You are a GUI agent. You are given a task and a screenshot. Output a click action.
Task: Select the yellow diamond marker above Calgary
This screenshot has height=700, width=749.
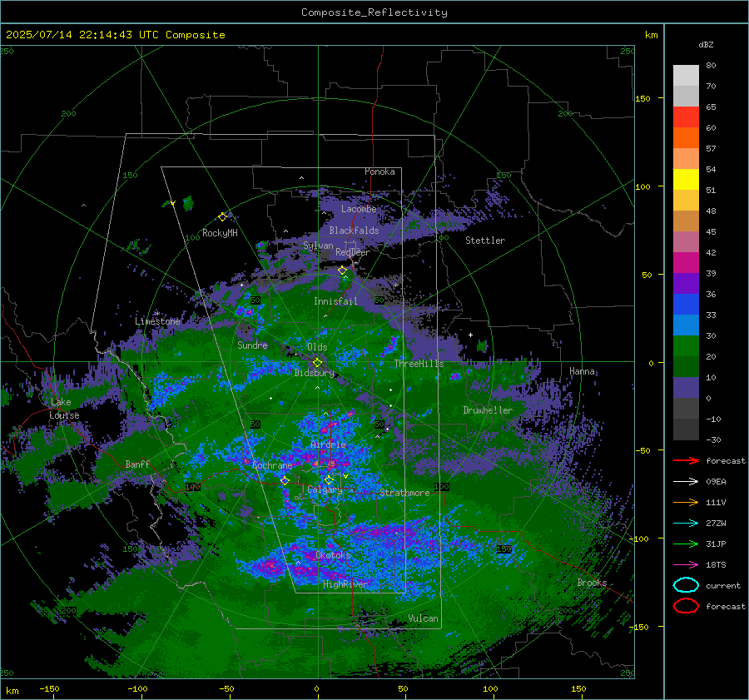(x=329, y=479)
